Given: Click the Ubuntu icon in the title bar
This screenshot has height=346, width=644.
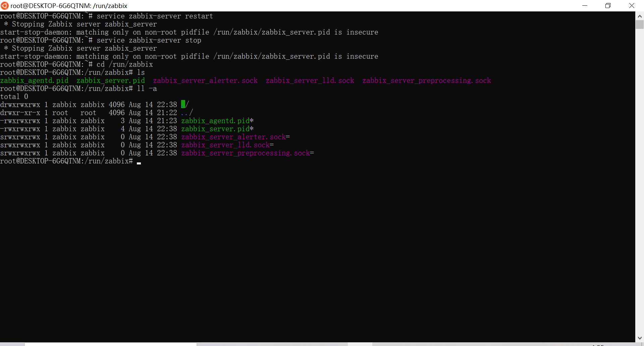Looking at the screenshot, I should [4, 6].
